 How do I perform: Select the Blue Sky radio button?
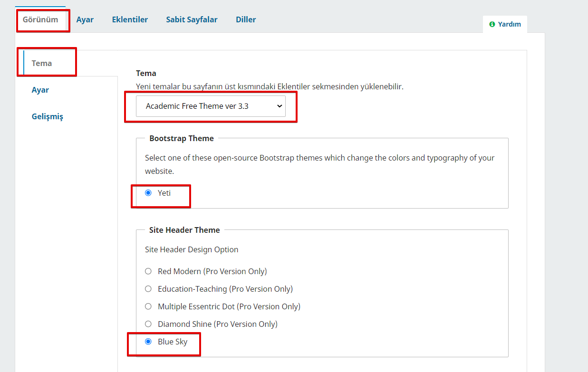pos(148,342)
